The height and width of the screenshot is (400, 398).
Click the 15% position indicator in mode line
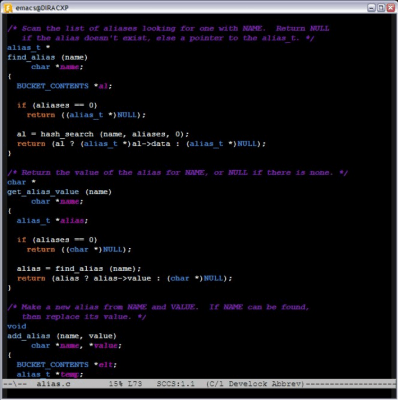(x=116, y=384)
